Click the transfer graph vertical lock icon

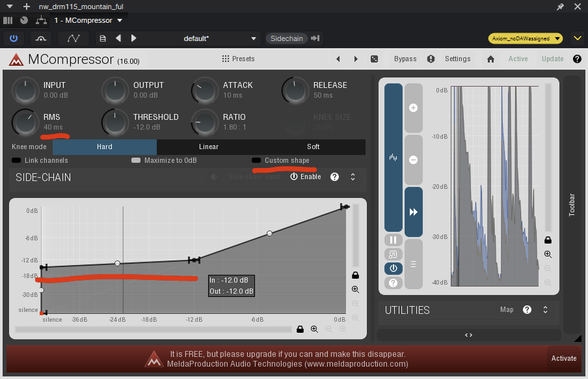pos(356,275)
